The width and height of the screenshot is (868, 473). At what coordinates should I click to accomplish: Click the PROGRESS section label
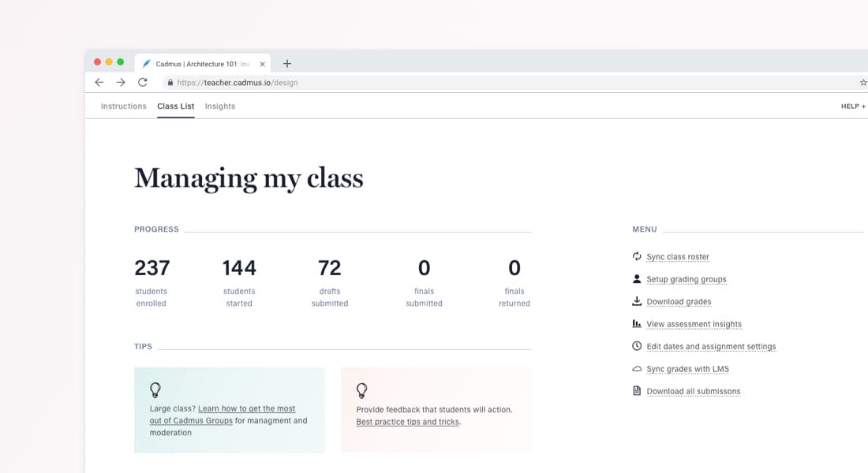coord(156,229)
